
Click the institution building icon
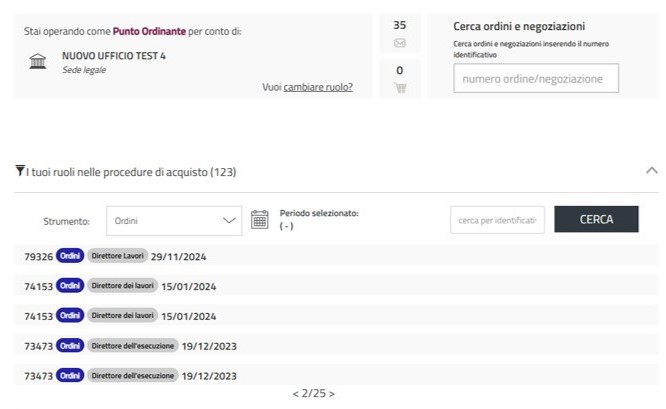(x=38, y=62)
